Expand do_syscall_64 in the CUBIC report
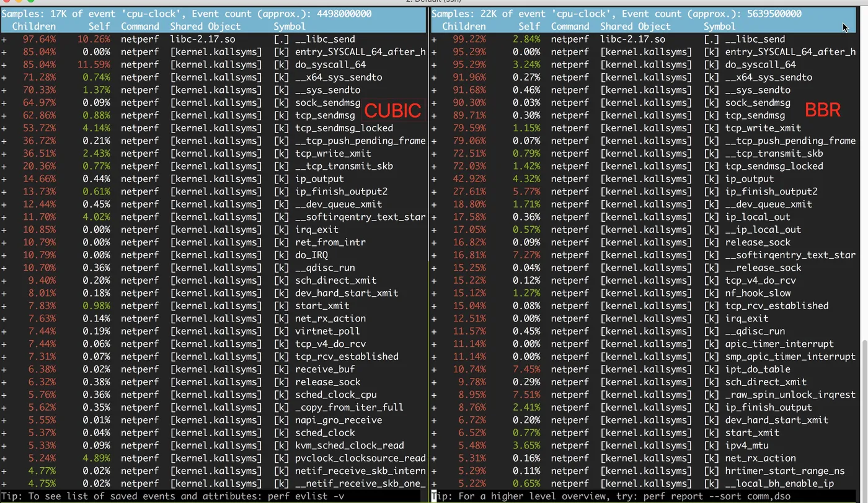 tap(4, 64)
